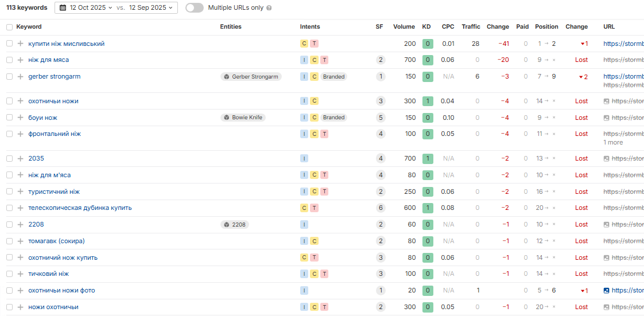This screenshot has height=316, width=644.
Task: Click image icon in охотничьи ножи URL
Action: point(606,101)
